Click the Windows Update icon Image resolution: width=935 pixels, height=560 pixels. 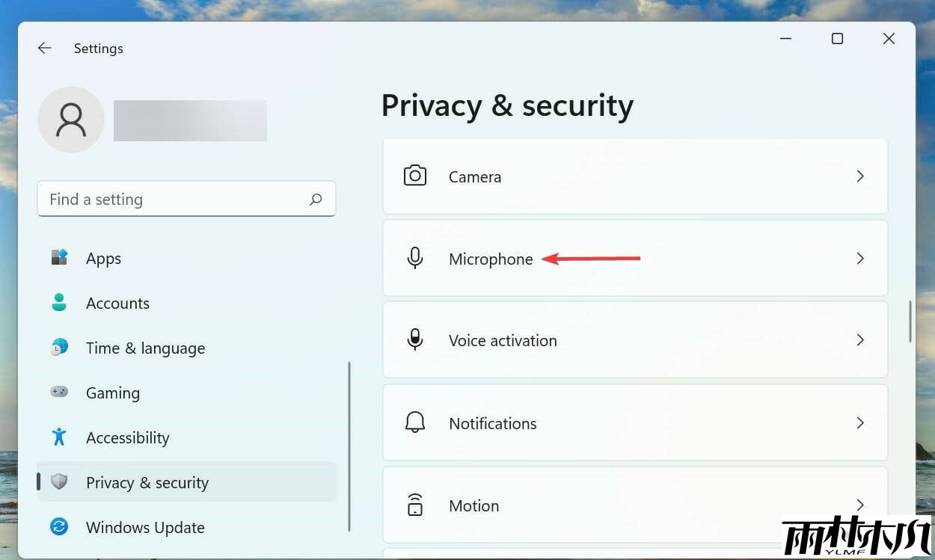tap(60, 527)
